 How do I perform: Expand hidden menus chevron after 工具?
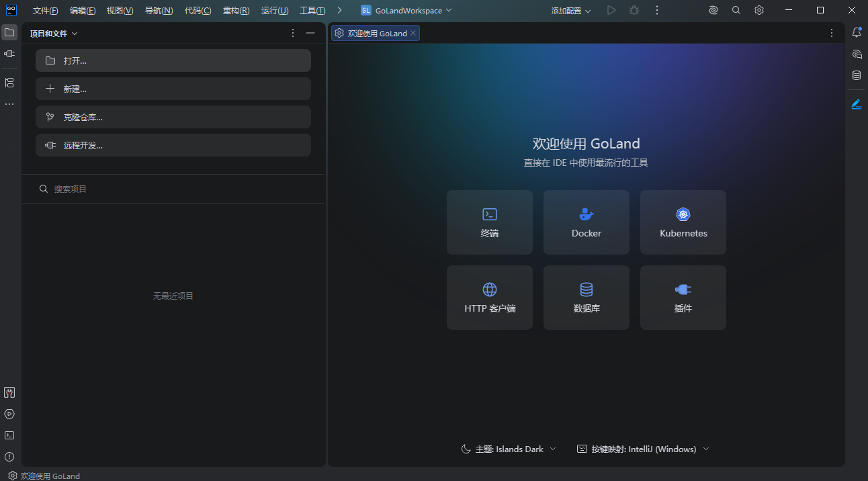click(x=339, y=10)
